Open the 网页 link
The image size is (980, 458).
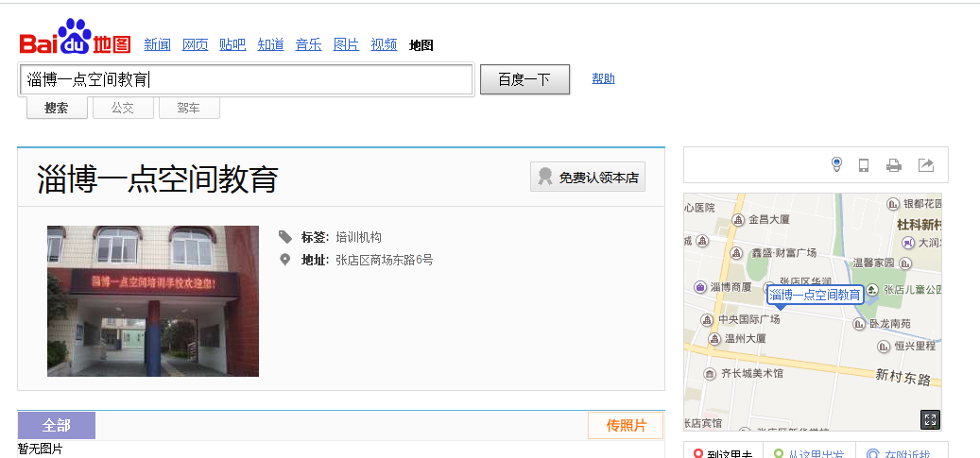tap(195, 44)
